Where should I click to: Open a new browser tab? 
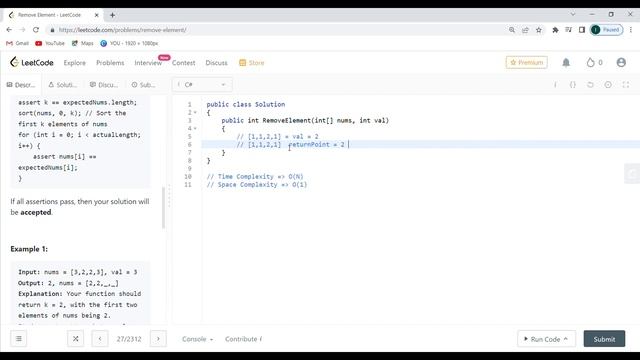click(x=112, y=15)
